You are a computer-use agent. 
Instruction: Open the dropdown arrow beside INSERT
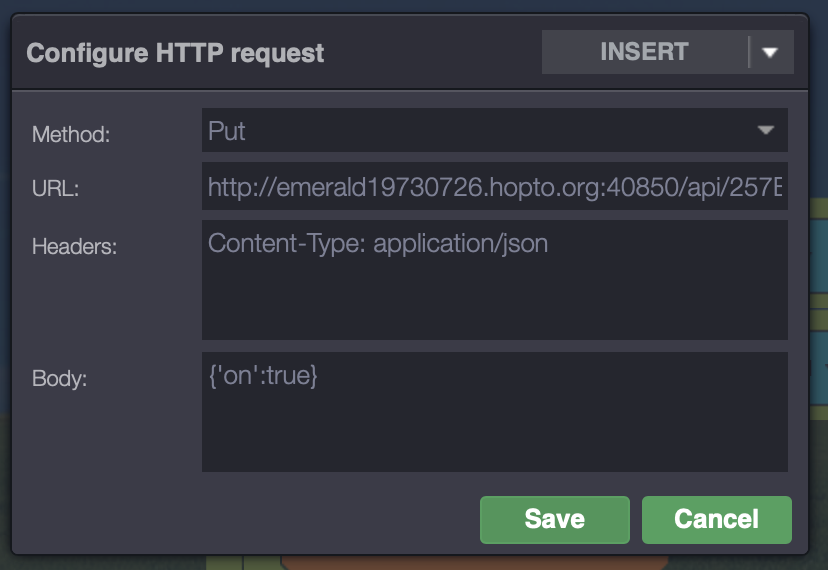click(770, 53)
